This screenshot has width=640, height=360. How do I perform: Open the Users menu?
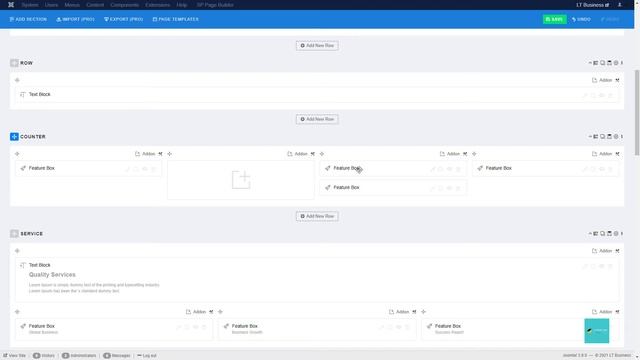(51, 5)
